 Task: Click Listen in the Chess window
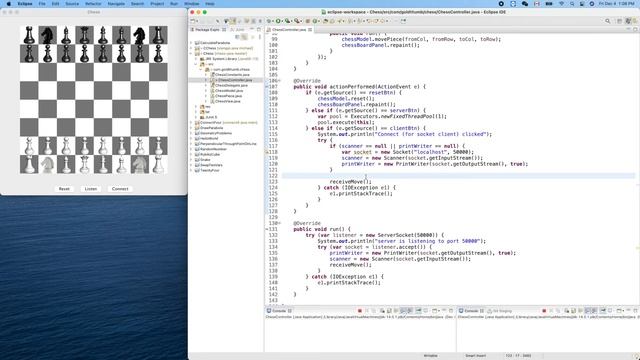tap(91, 189)
